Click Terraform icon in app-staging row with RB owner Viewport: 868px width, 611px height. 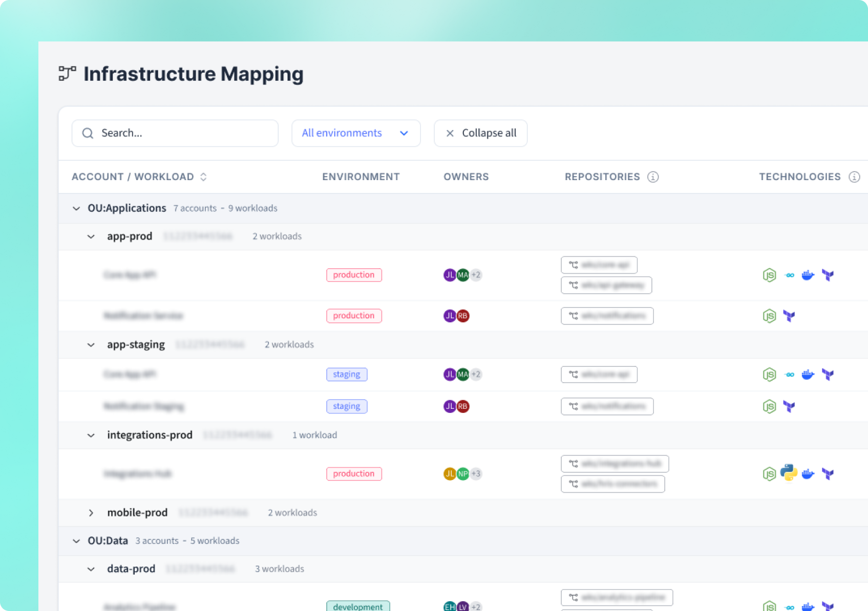coord(789,407)
